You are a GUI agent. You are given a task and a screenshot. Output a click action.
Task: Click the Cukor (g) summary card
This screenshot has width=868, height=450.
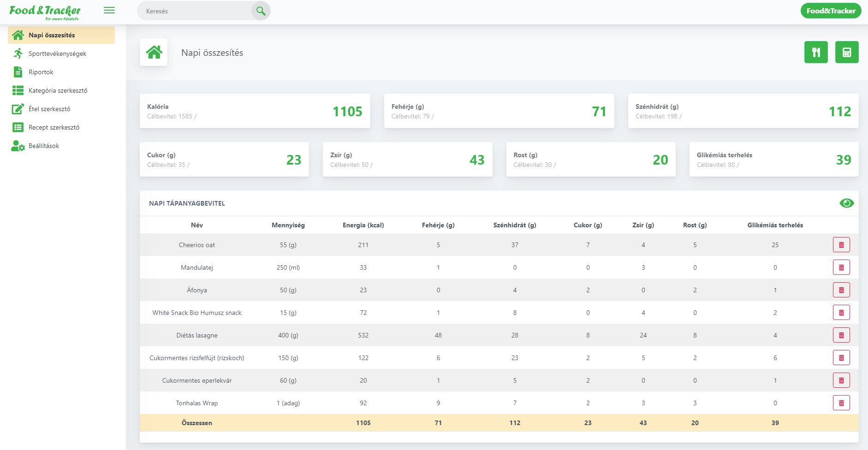tap(224, 160)
